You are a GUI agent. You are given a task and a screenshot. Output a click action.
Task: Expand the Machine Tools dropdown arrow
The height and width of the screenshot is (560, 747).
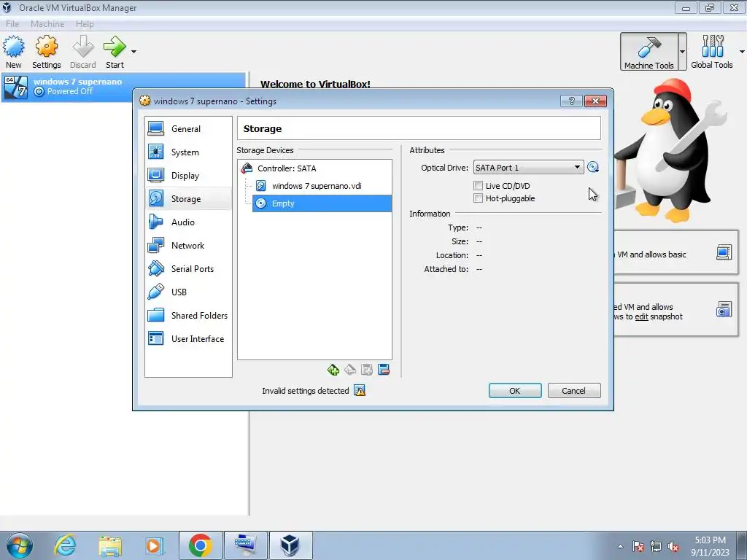[x=682, y=52]
